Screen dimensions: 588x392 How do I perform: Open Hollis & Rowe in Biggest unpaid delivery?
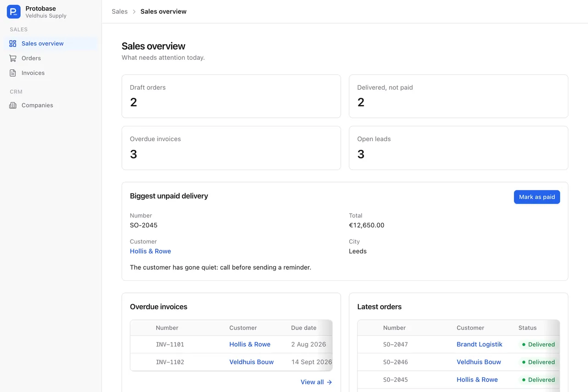[x=150, y=251]
